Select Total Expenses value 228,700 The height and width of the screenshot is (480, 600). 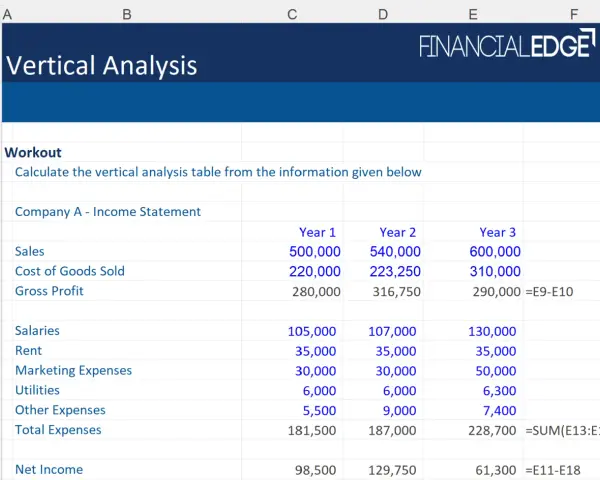point(492,431)
